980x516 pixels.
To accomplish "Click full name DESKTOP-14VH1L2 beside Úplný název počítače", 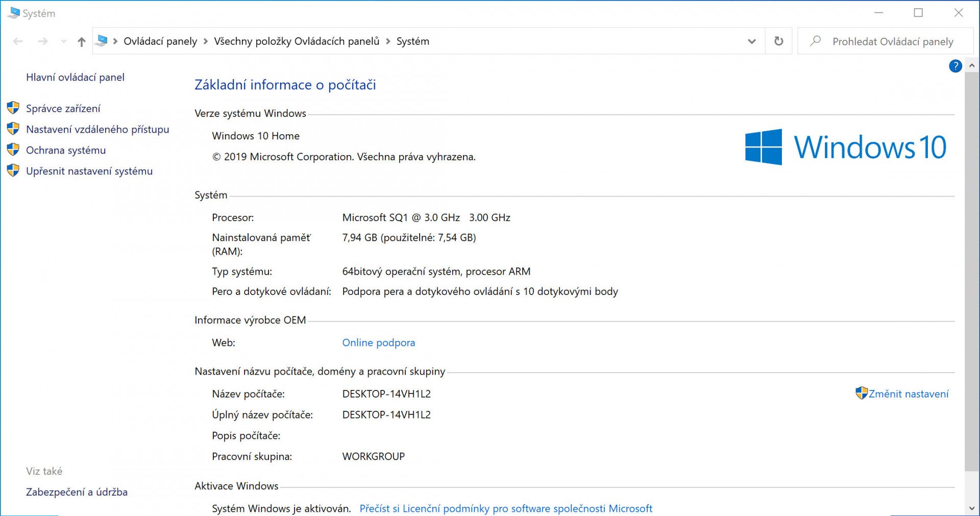I will point(386,414).
